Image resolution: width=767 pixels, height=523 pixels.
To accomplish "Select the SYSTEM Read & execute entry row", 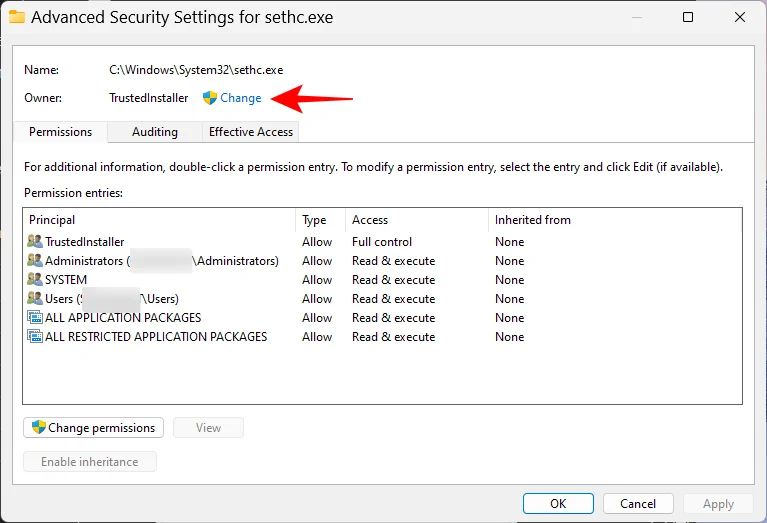I will (x=382, y=279).
